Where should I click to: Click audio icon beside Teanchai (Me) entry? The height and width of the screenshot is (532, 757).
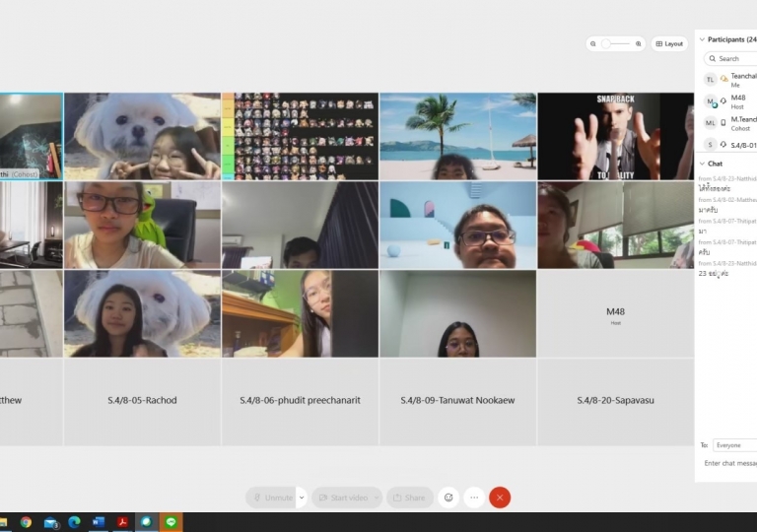(723, 79)
